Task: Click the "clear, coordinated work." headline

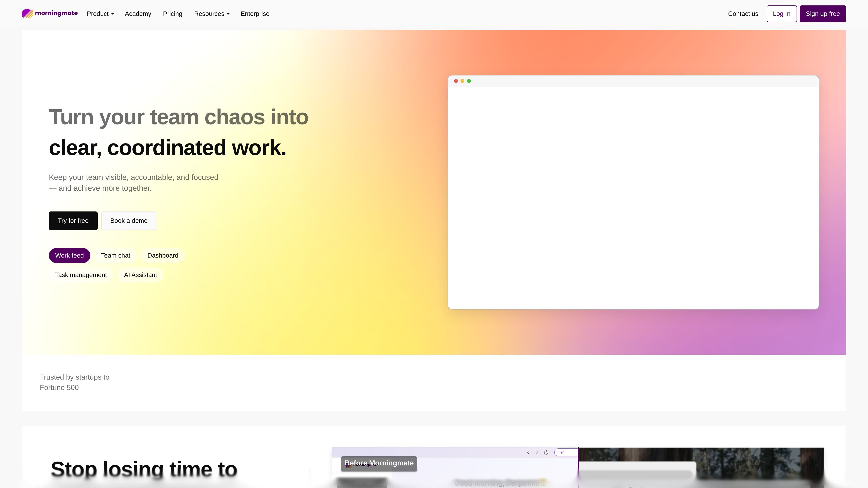Action: coord(167,148)
